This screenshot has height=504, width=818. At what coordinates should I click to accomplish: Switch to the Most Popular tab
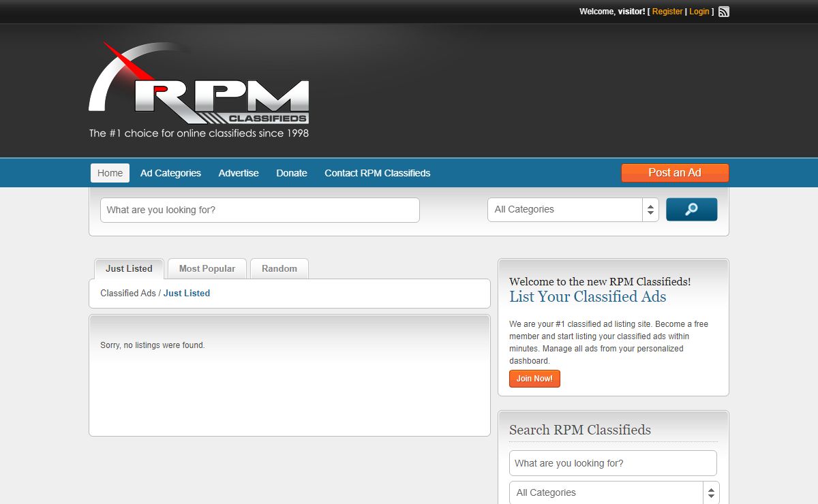207,268
